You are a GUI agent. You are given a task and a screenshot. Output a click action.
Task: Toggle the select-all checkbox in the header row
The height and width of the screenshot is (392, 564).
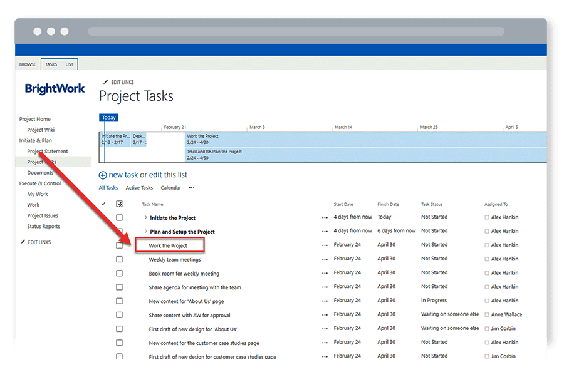click(119, 204)
